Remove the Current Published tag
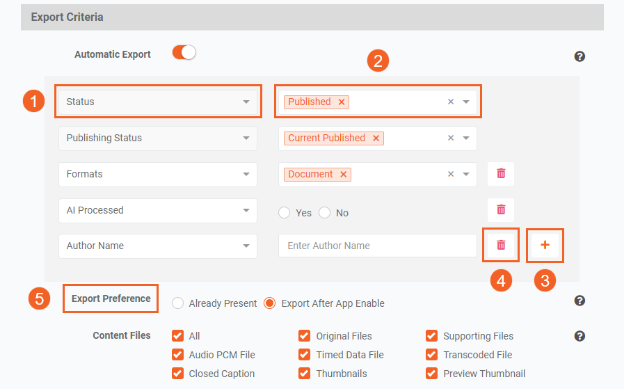 coord(376,138)
